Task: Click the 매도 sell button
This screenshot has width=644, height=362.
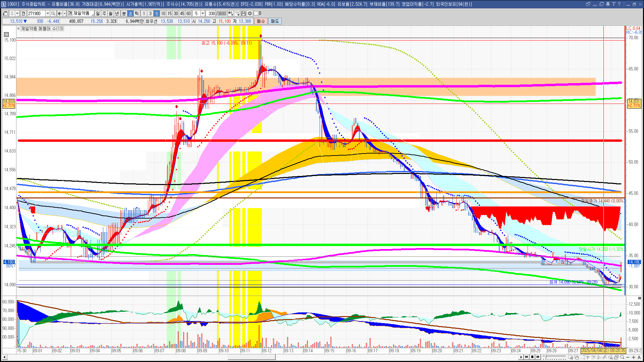Action: pos(275,21)
